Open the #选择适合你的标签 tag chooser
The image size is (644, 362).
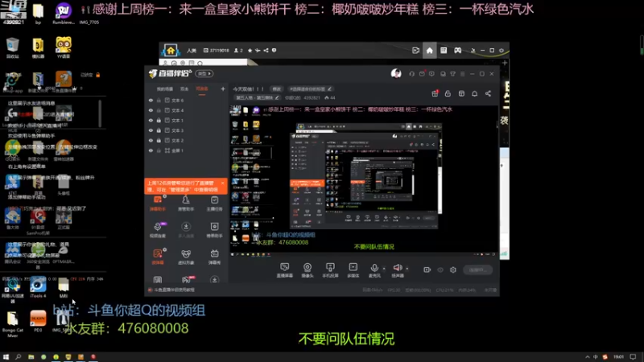click(311, 88)
